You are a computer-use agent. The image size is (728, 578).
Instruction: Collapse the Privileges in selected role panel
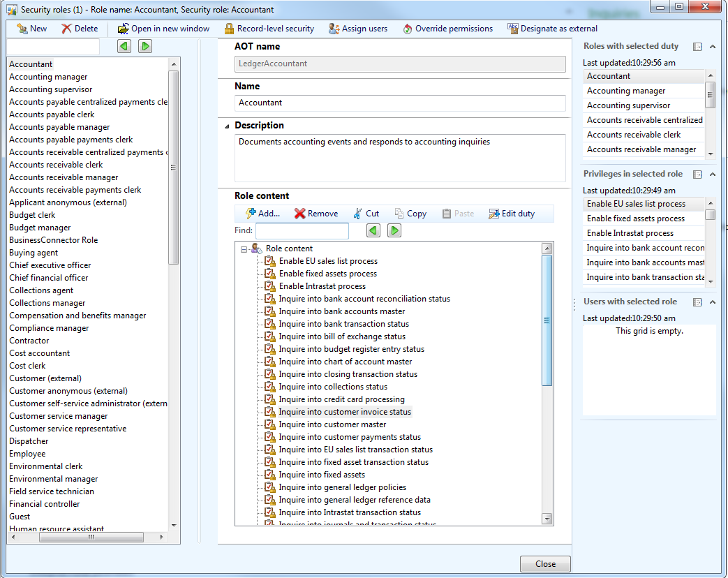[713, 174]
